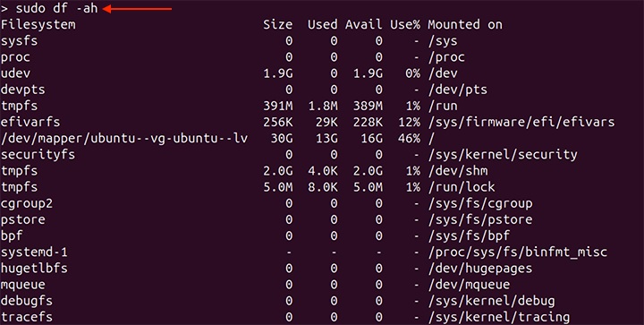Click the 'debugfs' filesystem name
Viewport: 644px width, 325px height.
point(27,301)
